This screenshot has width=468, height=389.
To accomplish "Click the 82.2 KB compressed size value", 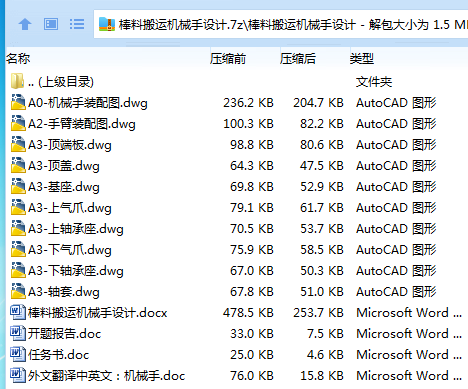I will pos(322,124).
